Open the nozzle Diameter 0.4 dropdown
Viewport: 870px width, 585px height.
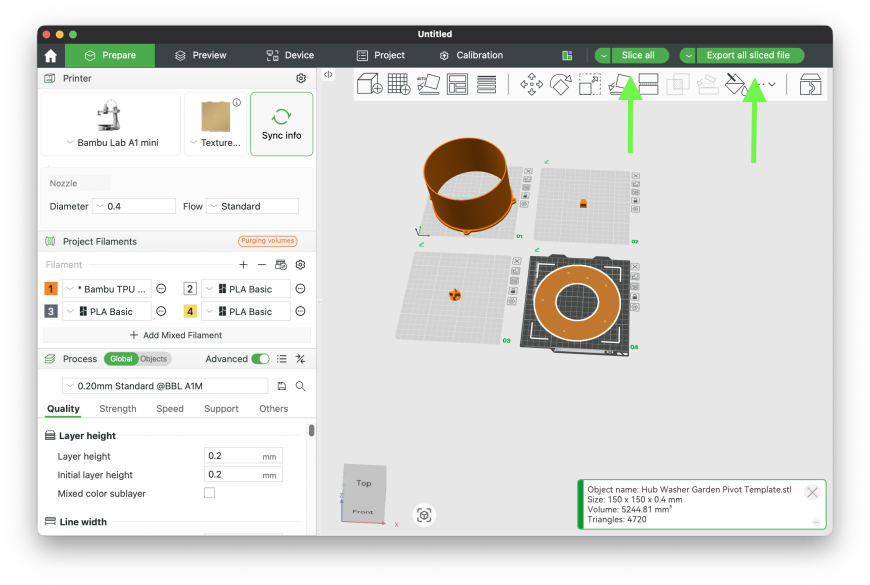134,206
